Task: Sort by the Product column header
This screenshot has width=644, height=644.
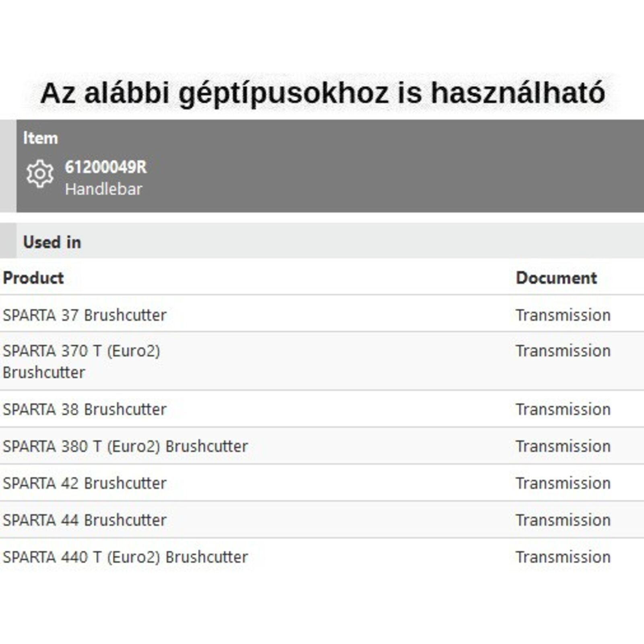Action: (x=33, y=278)
